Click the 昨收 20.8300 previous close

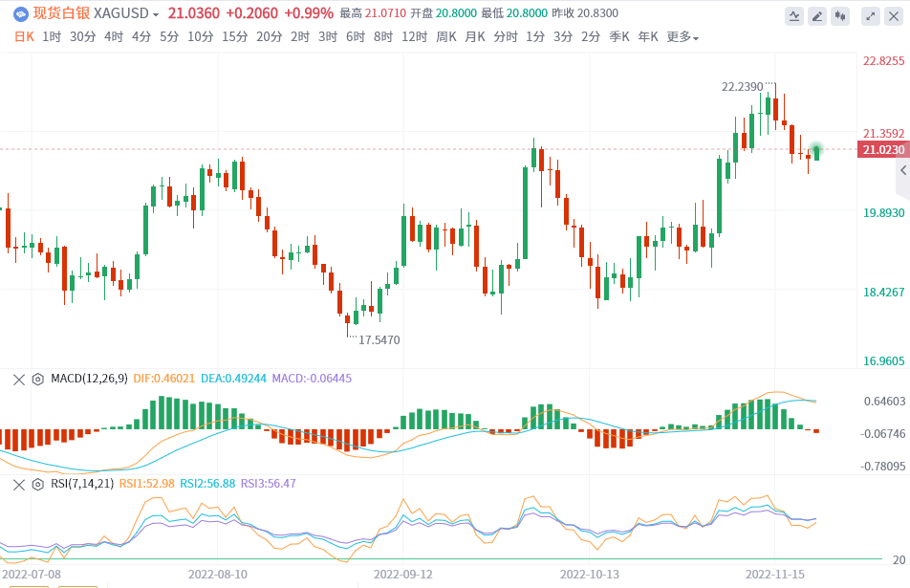click(x=585, y=13)
